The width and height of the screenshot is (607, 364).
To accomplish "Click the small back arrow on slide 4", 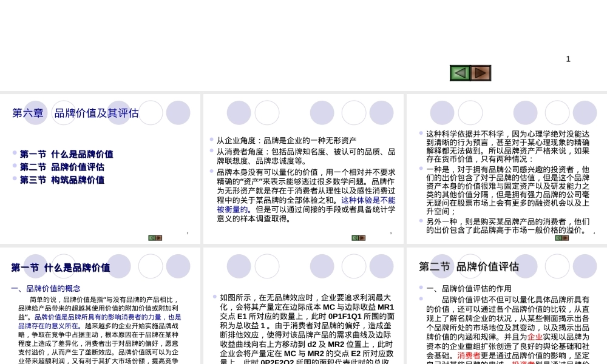I will point(558,238).
